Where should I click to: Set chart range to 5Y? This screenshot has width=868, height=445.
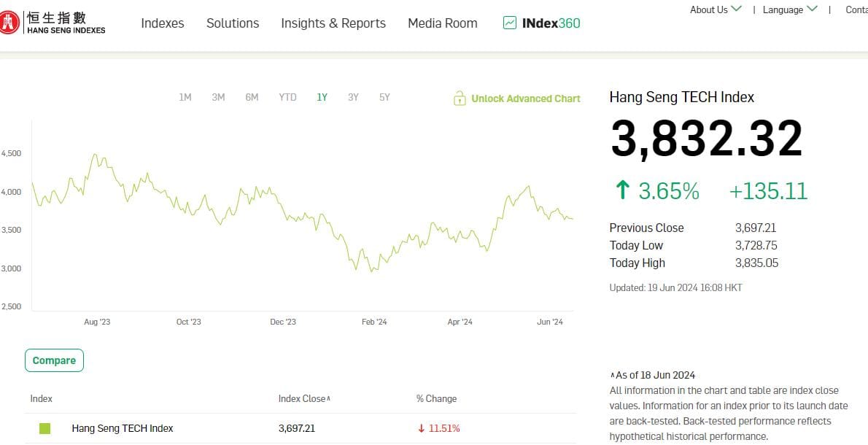click(384, 98)
